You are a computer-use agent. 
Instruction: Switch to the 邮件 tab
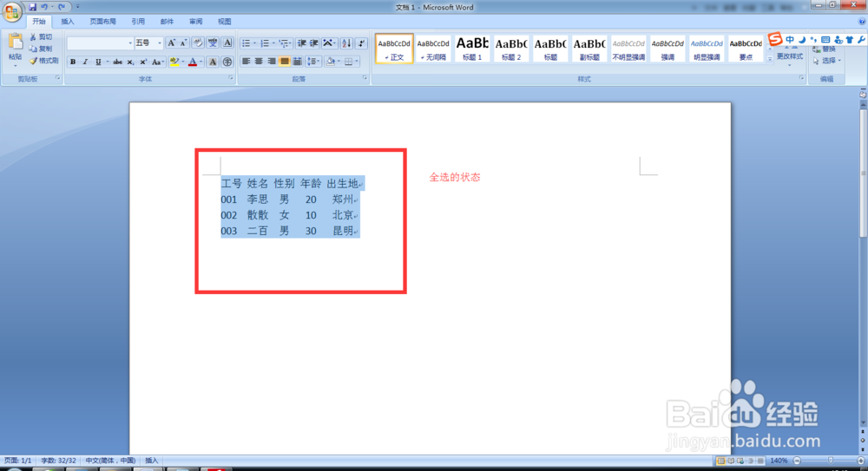pyautogui.click(x=167, y=22)
